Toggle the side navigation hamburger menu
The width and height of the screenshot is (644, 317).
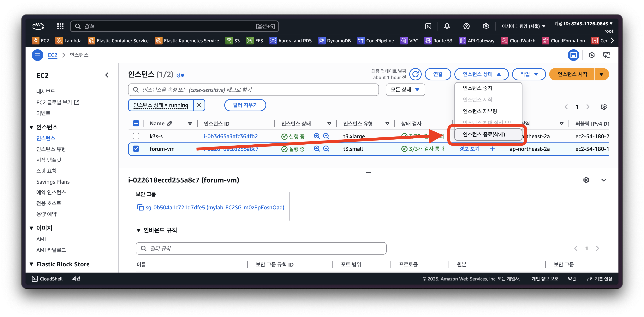[37, 55]
